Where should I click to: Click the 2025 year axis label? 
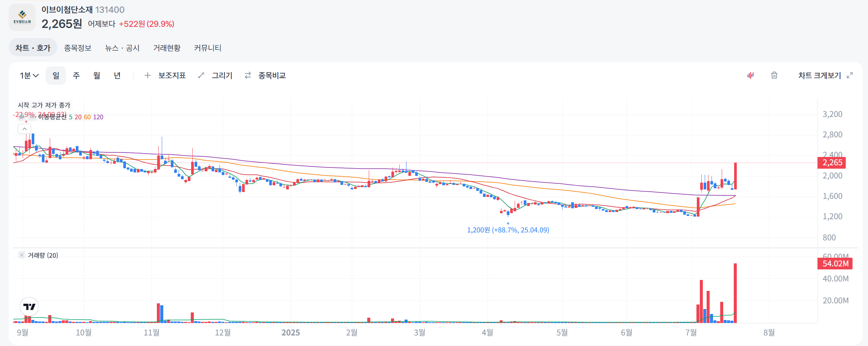tap(291, 332)
